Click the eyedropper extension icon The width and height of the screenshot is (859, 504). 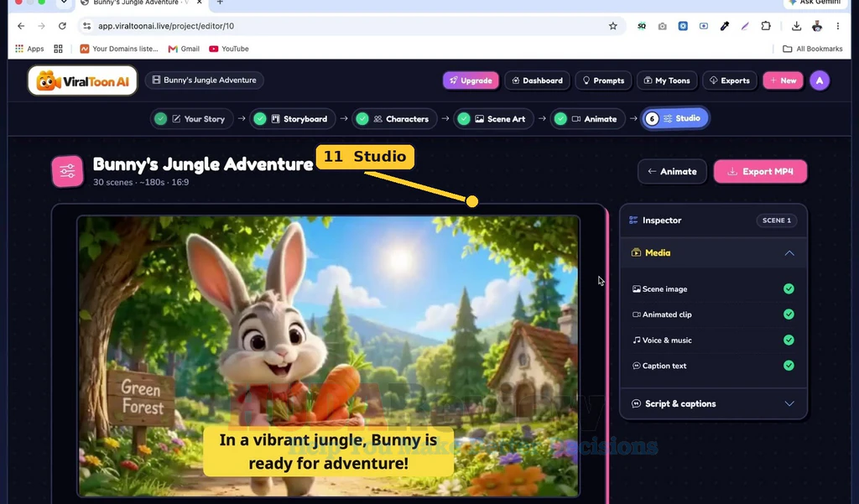click(724, 26)
